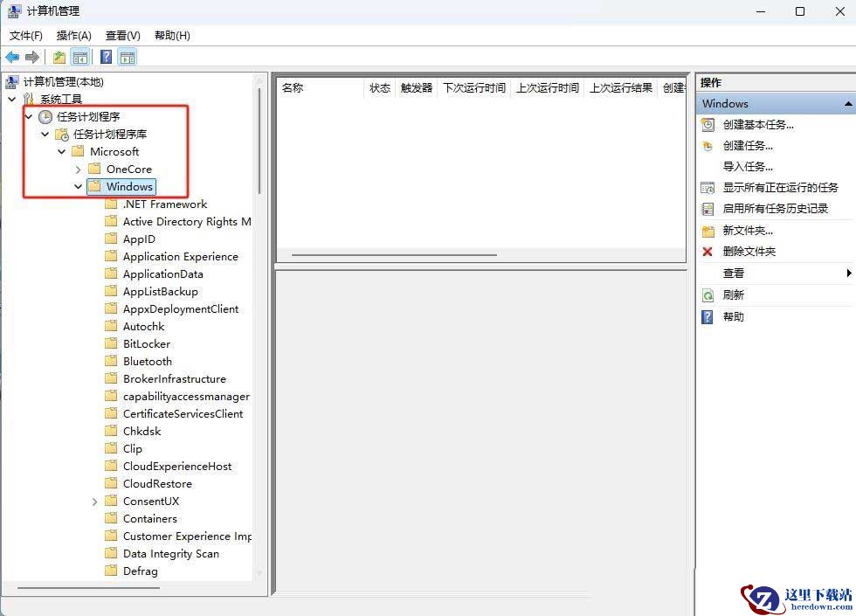856x616 pixels.
Task: Expand the OneCore folder node
Action: tap(78, 170)
